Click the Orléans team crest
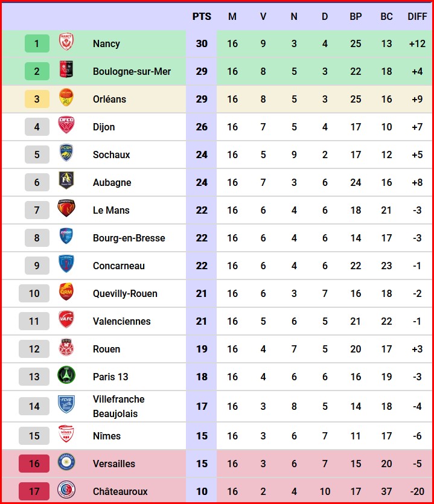Viewport: 434px width, 504px height. [x=66, y=98]
